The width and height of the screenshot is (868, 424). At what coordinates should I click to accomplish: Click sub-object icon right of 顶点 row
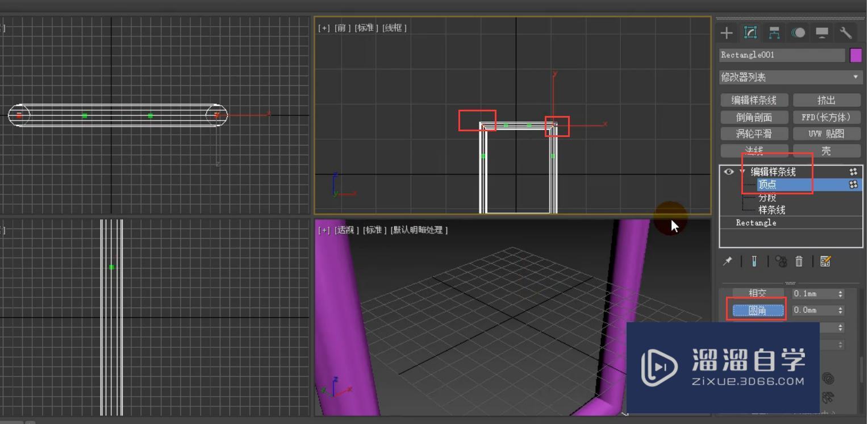pyautogui.click(x=853, y=185)
